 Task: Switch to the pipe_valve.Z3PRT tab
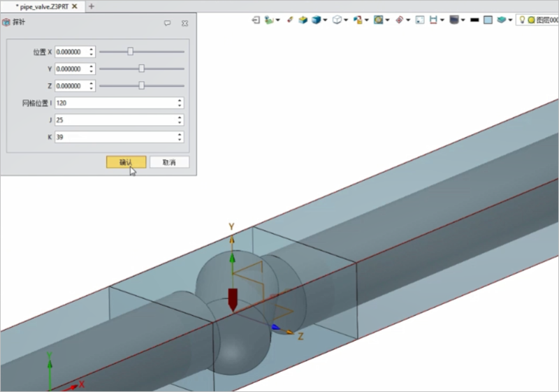(x=41, y=6)
